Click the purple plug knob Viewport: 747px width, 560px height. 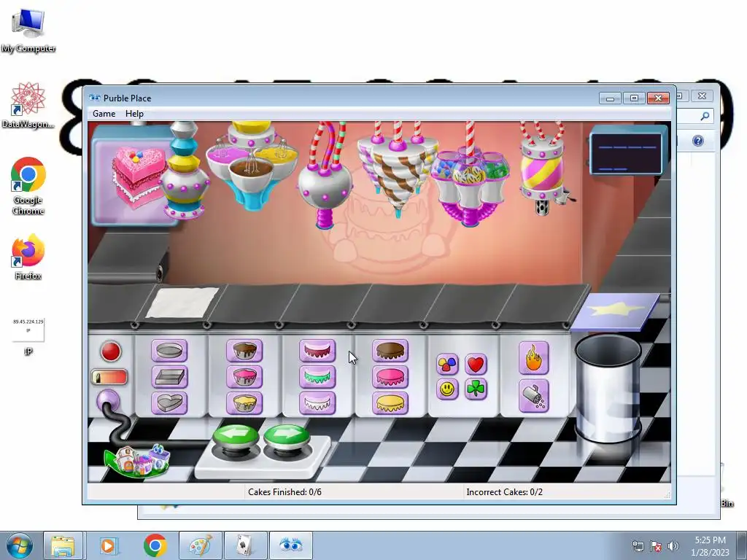click(108, 400)
